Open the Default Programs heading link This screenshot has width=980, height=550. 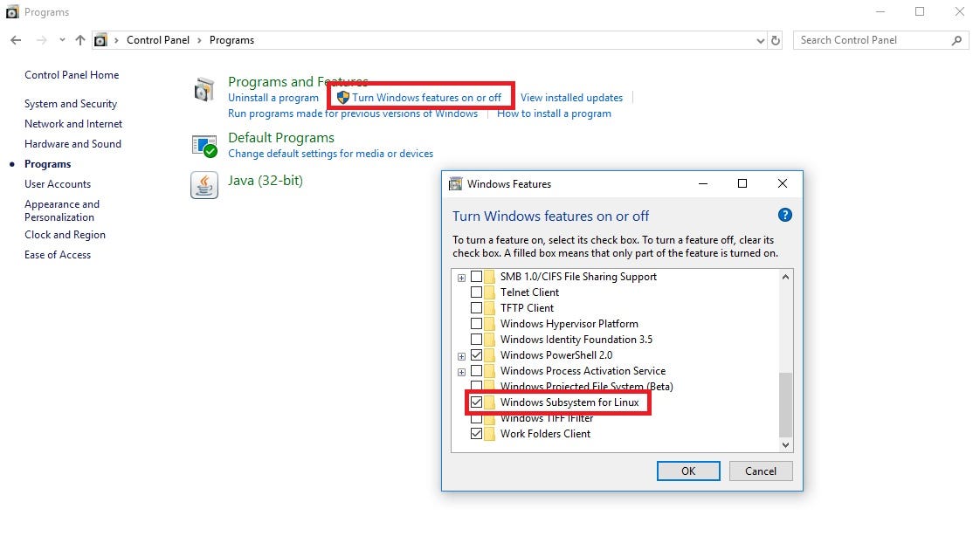[x=281, y=138]
